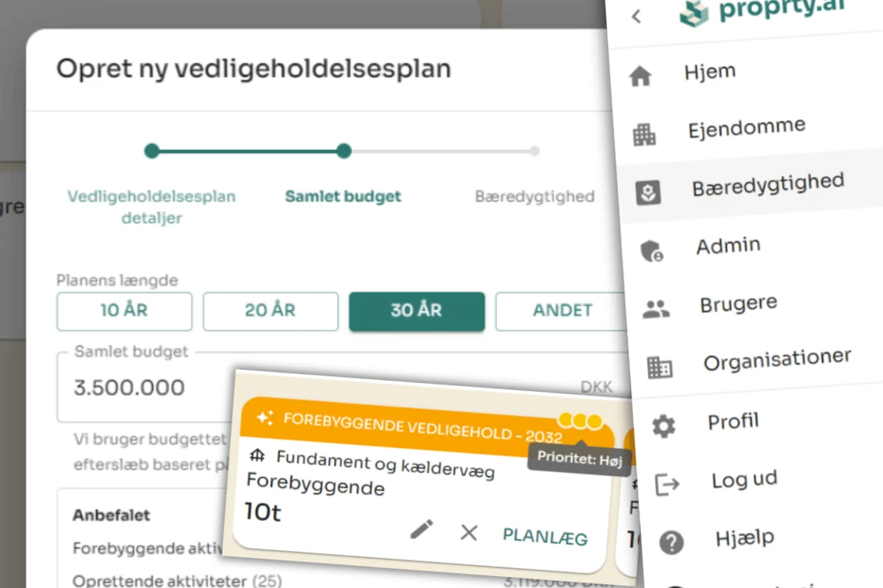Viewport: 883px width, 588px height.
Task: Dismiss the Fundament card with X
Action: click(x=468, y=532)
